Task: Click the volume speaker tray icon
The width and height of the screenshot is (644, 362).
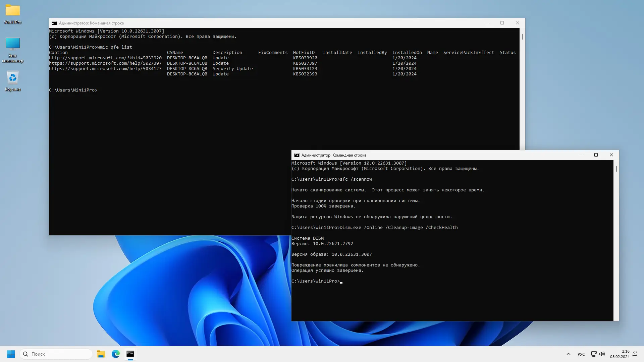Action: pyautogui.click(x=602, y=354)
